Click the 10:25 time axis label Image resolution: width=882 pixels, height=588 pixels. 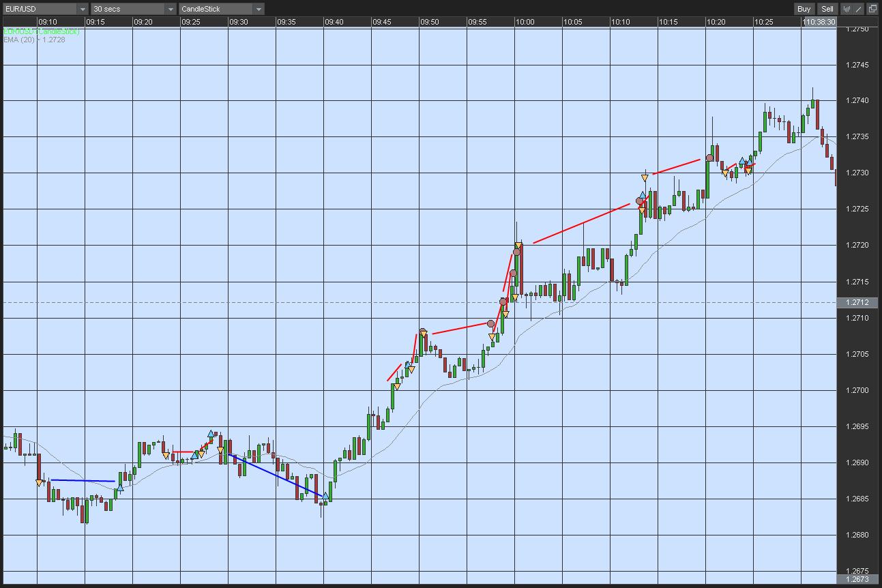[764, 22]
